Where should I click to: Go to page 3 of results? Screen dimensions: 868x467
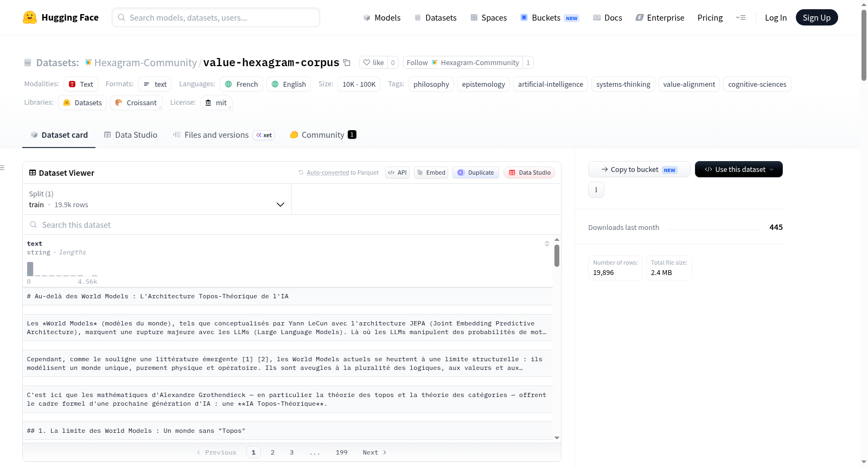[291, 452]
